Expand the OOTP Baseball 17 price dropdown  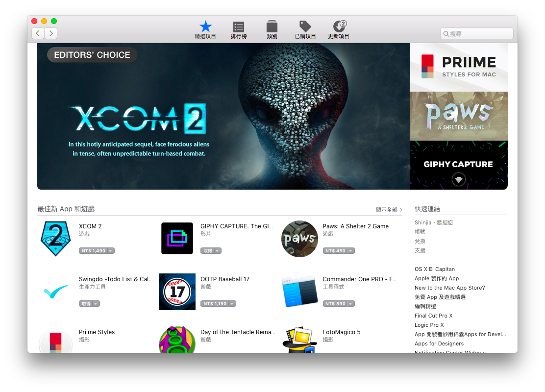[232, 303]
